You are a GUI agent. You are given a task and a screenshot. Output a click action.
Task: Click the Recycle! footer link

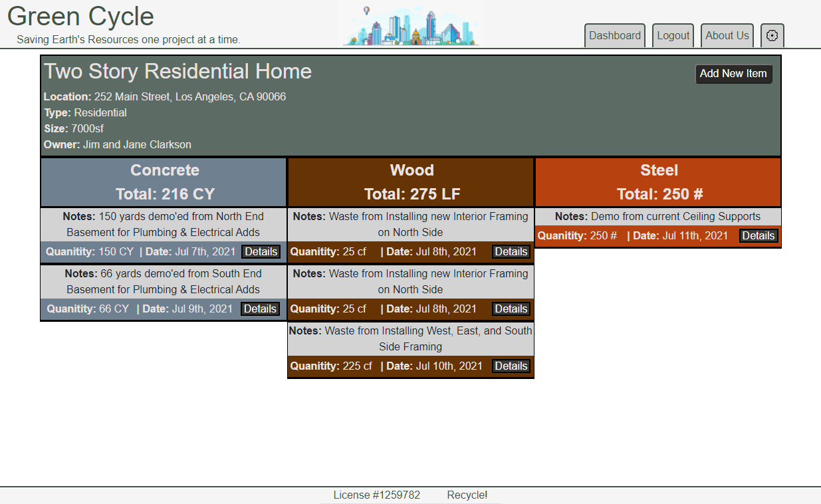point(467,495)
